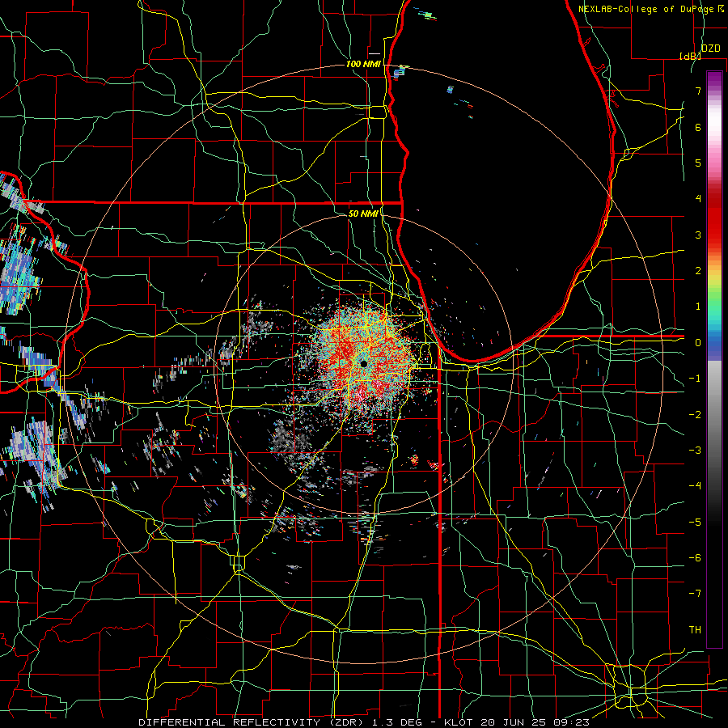Click the DZD product label

(710, 49)
